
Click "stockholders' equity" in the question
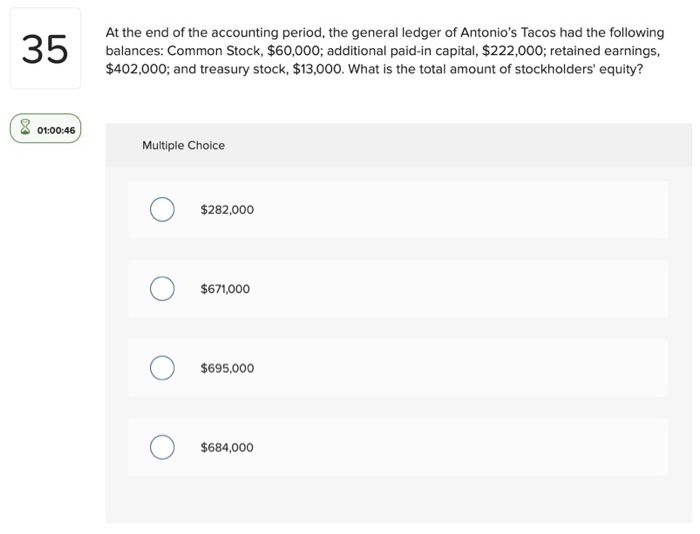[x=573, y=69]
